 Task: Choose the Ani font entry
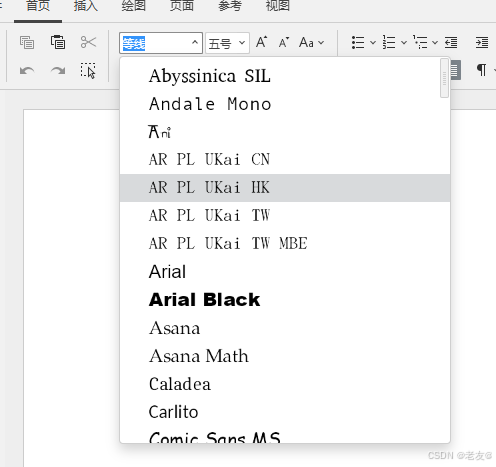(285, 132)
